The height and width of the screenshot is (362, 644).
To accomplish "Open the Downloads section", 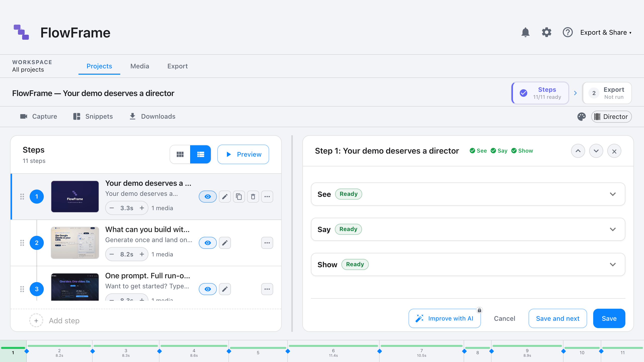I will pos(152,116).
